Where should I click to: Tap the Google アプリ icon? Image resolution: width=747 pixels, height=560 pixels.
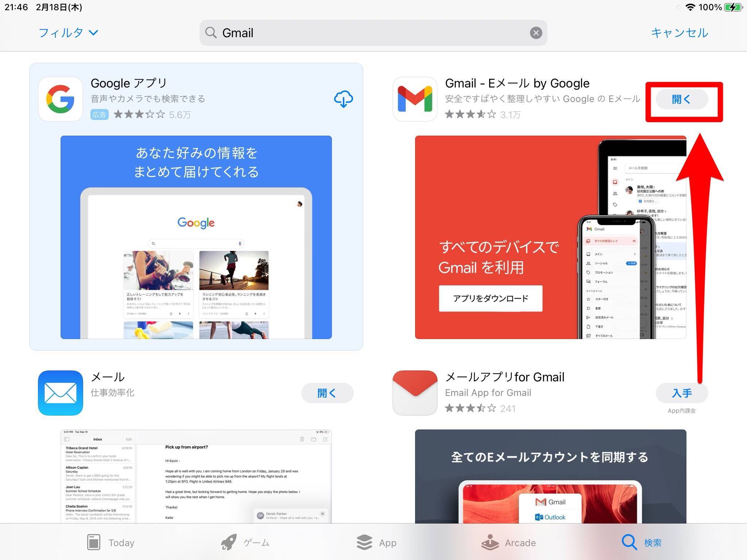[61, 99]
